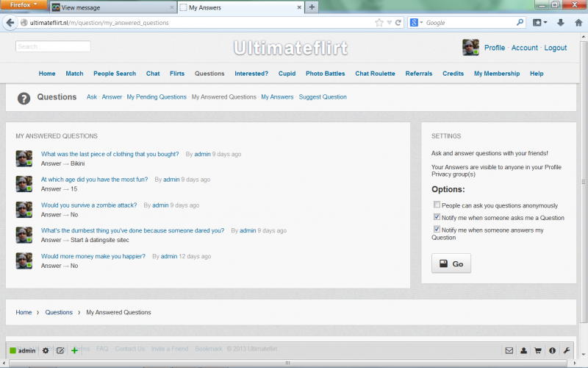The height and width of the screenshot is (368, 588).
Task: Open the Chat menu item
Action: [x=153, y=74]
